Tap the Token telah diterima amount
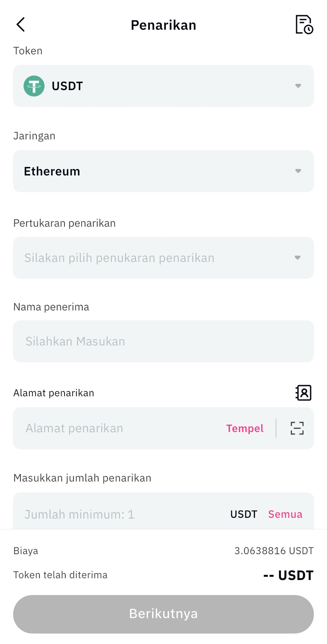Viewport: 327px width, 644px height. [x=288, y=575]
